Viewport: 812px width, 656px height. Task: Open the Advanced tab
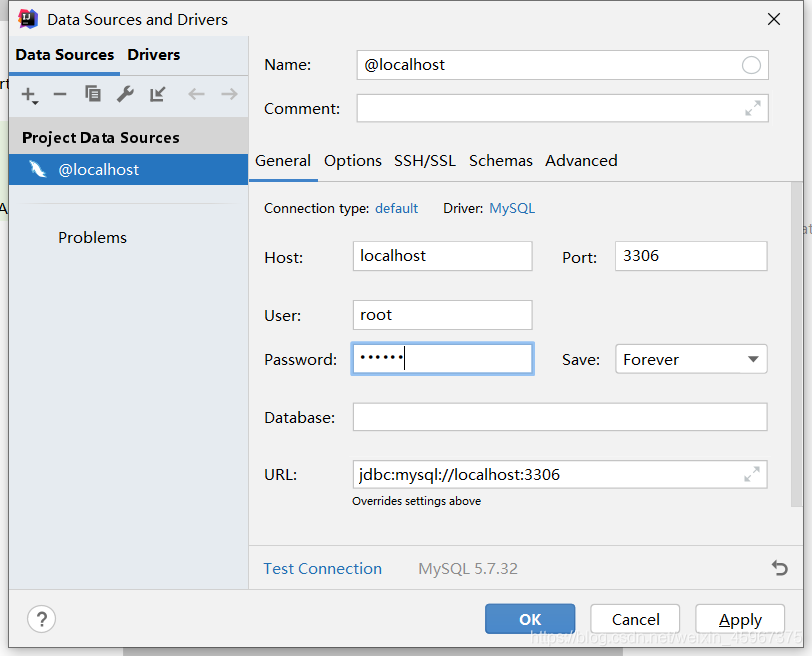point(581,160)
